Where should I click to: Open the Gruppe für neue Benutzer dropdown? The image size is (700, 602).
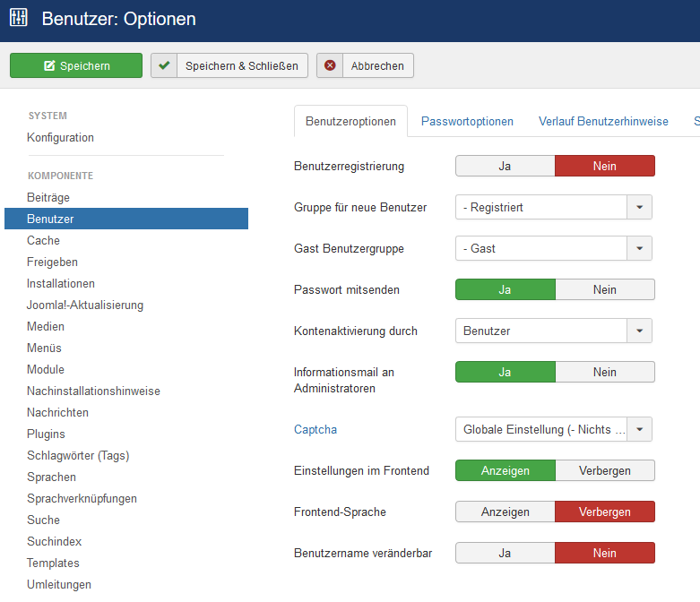coord(639,207)
